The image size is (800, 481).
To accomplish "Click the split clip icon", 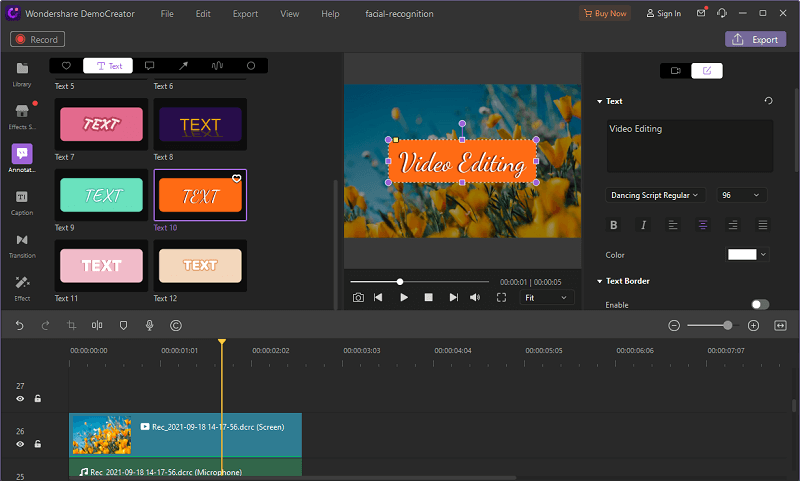I will (97, 325).
